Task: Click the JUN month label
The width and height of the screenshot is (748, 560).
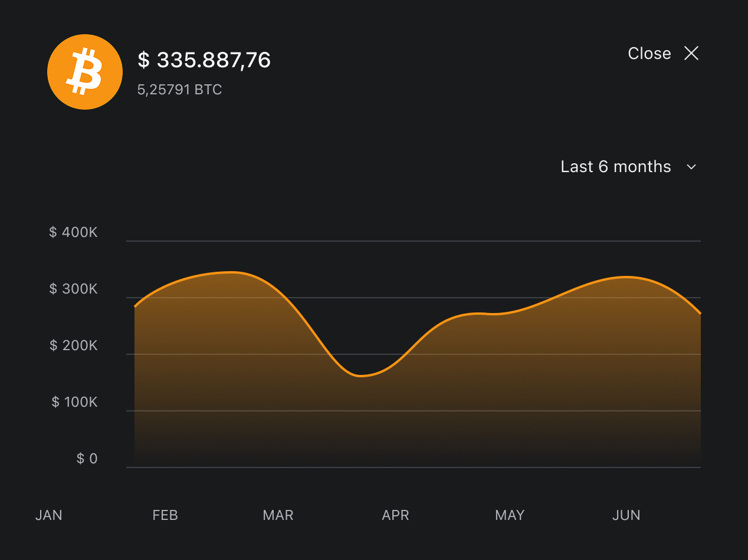Action: click(626, 515)
